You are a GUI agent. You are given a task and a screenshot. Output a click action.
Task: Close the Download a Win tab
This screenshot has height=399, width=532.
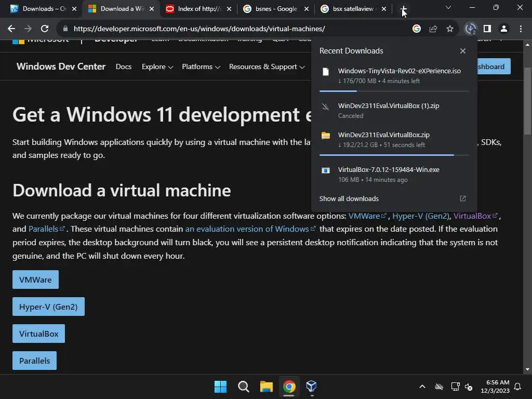pos(152,9)
